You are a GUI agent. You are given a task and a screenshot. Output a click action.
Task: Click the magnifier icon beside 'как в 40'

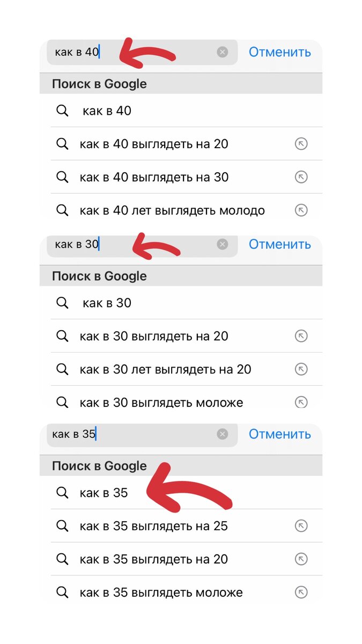(62, 111)
